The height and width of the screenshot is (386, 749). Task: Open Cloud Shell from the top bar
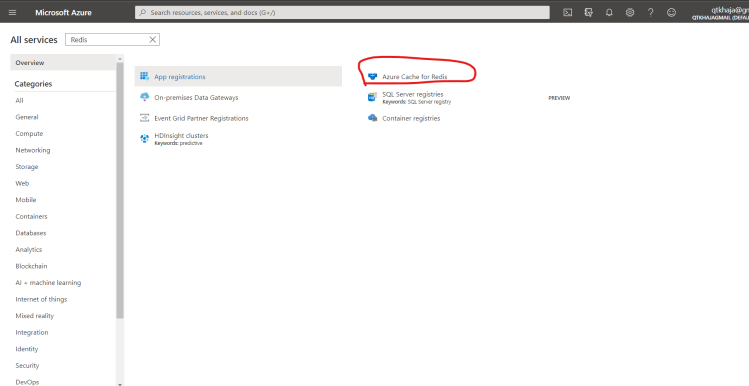click(x=567, y=12)
